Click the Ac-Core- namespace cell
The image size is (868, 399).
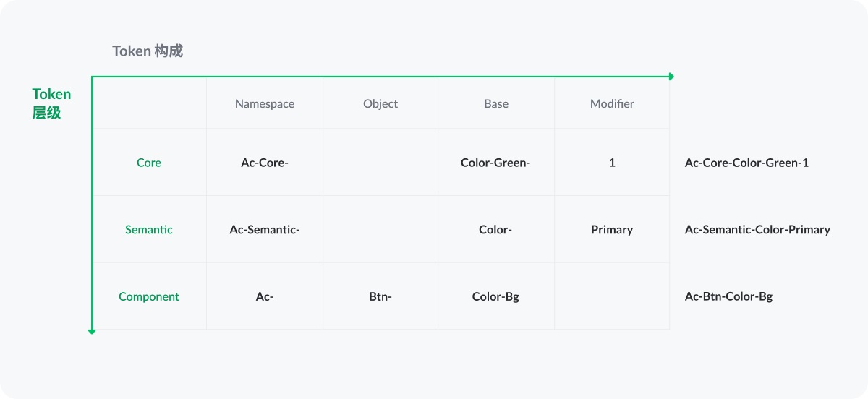265,163
